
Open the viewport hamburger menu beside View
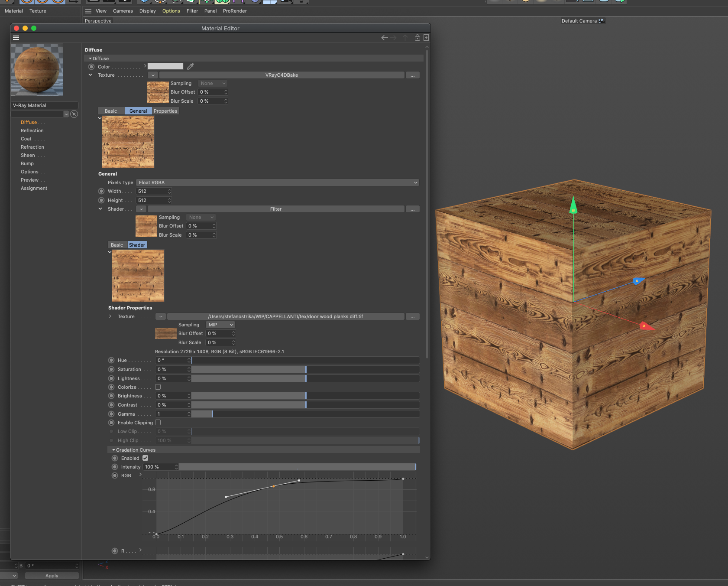(x=88, y=11)
